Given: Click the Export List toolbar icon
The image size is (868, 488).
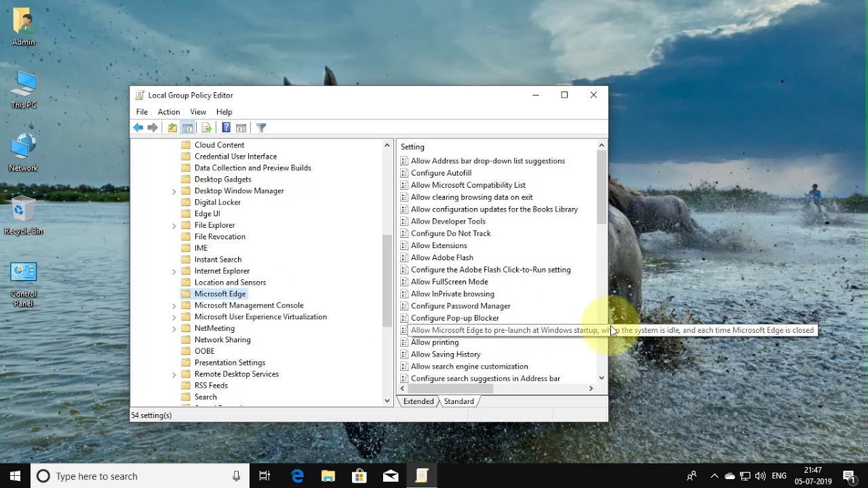Looking at the screenshot, I should coord(207,127).
